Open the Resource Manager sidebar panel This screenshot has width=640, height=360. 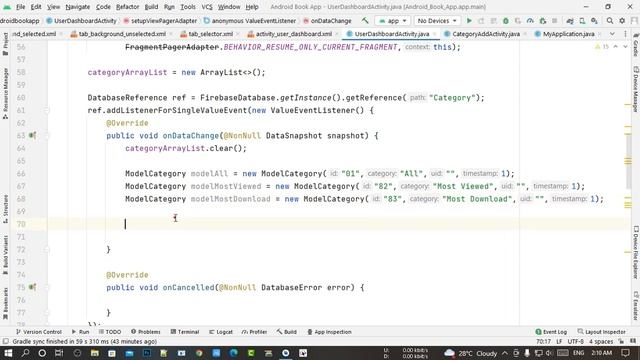(5, 93)
